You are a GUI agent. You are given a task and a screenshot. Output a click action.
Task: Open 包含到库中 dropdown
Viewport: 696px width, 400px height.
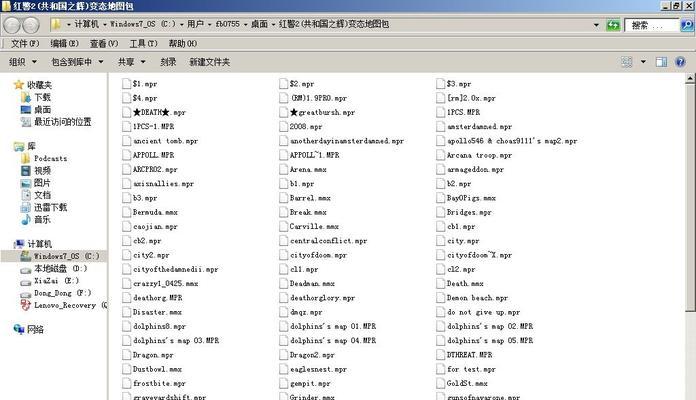point(77,62)
